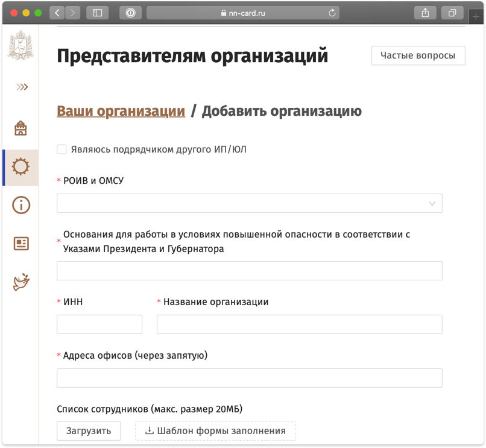
Task: Open the info circle sidebar icon
Action: pyautogui.click(x=21, y=205)
